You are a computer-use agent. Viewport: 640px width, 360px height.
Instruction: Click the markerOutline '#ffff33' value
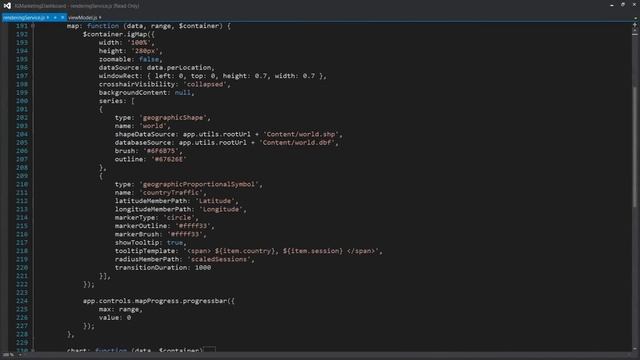(193, 226)
